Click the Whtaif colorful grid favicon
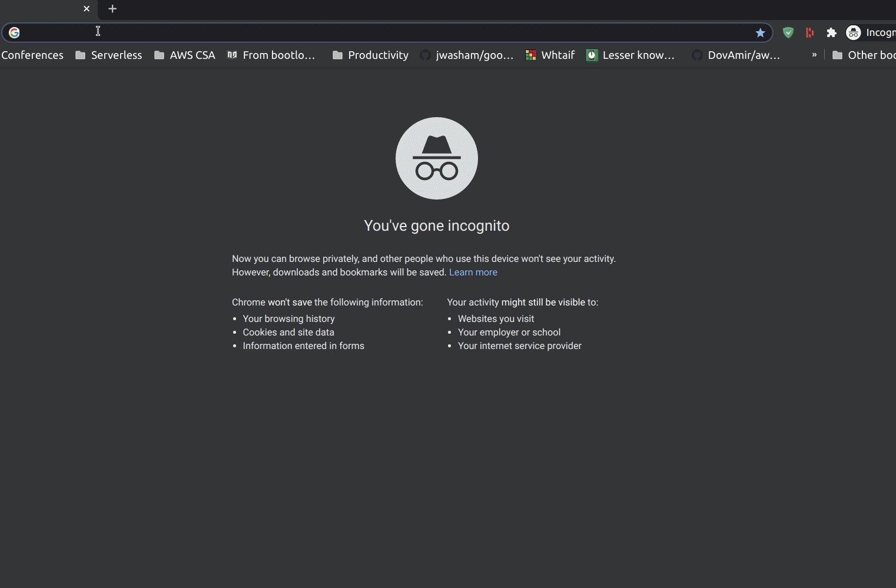This screenshot has width=896, height=588. click(x=530, y=55)
